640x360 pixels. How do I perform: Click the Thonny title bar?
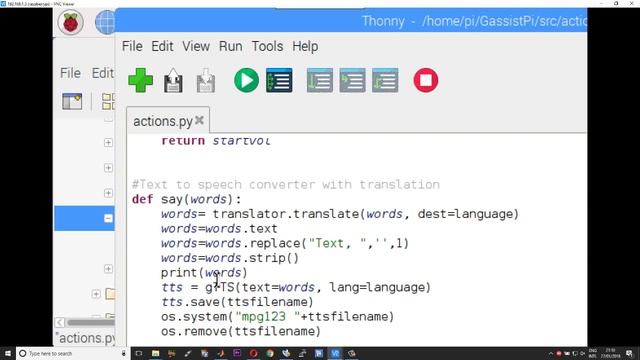351,21
